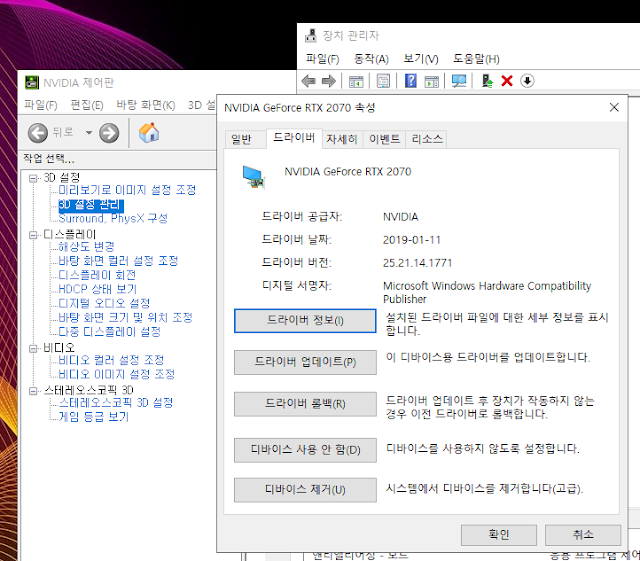Switch to the 이벤트 tab
Viewport: 640px width, 561px height.
point(384,139)
